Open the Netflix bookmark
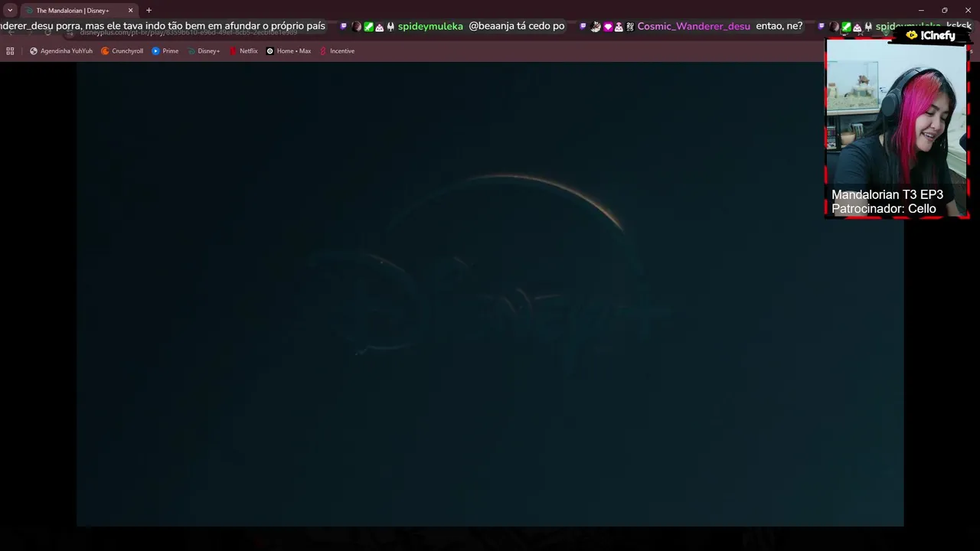The width and height of the screenshot is (980, 551). (x=243, y=51)
